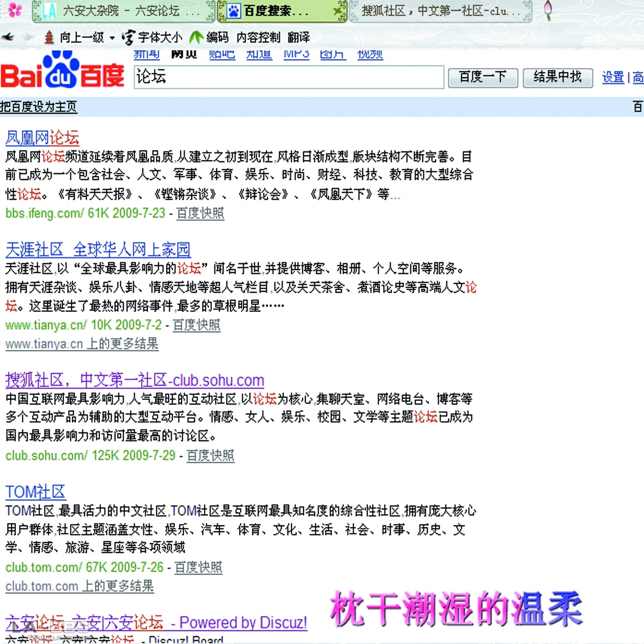Click the back swallow arrow icon
The image size is (644, 644).
[x=8, y=37]
